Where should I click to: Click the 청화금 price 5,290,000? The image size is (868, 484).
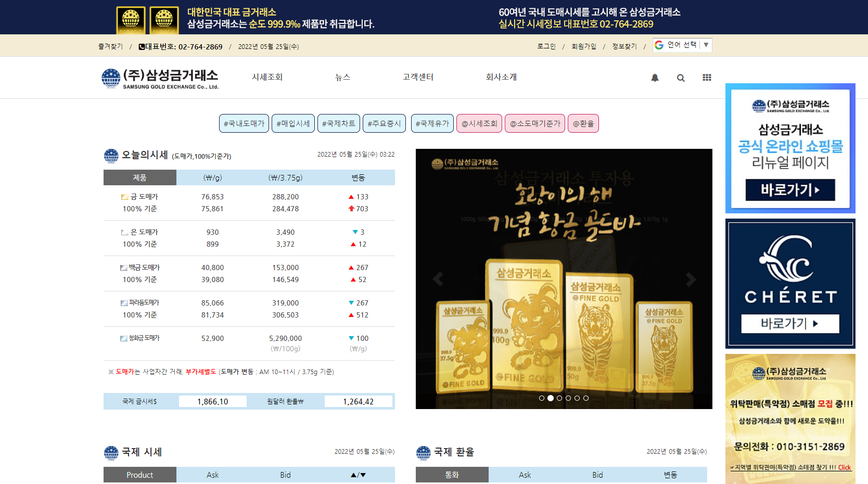click(x=285, y=338)
